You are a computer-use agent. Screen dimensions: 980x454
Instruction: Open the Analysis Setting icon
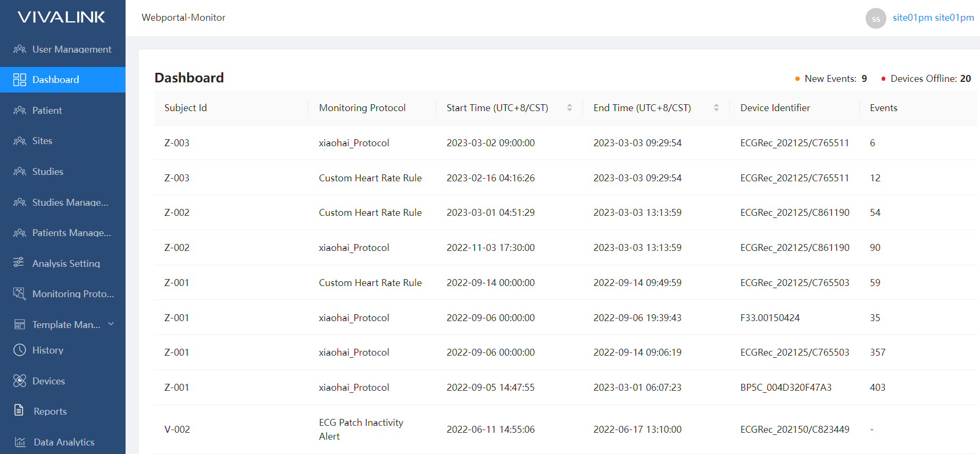click(20, 263)
